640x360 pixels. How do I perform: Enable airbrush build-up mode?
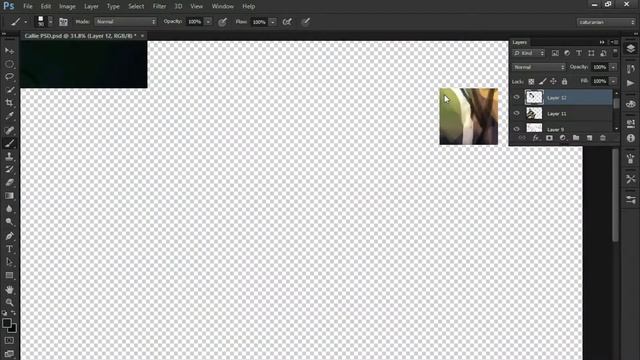click(x=287, y=22)
